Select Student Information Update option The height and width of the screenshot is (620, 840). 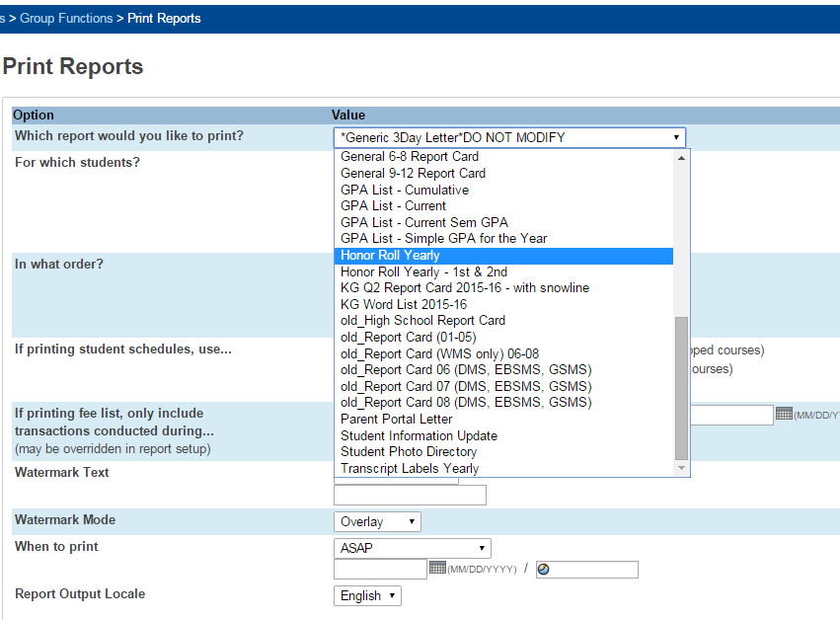(503, 435)
